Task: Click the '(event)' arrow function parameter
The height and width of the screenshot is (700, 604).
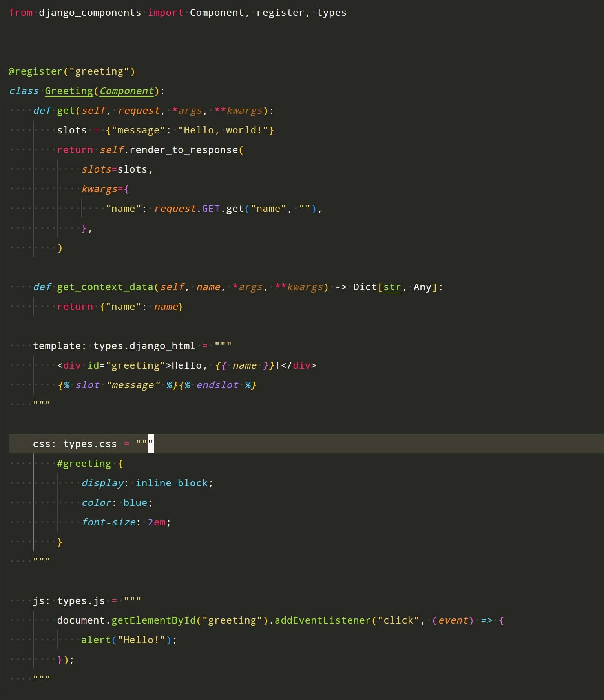Action: 453,620
